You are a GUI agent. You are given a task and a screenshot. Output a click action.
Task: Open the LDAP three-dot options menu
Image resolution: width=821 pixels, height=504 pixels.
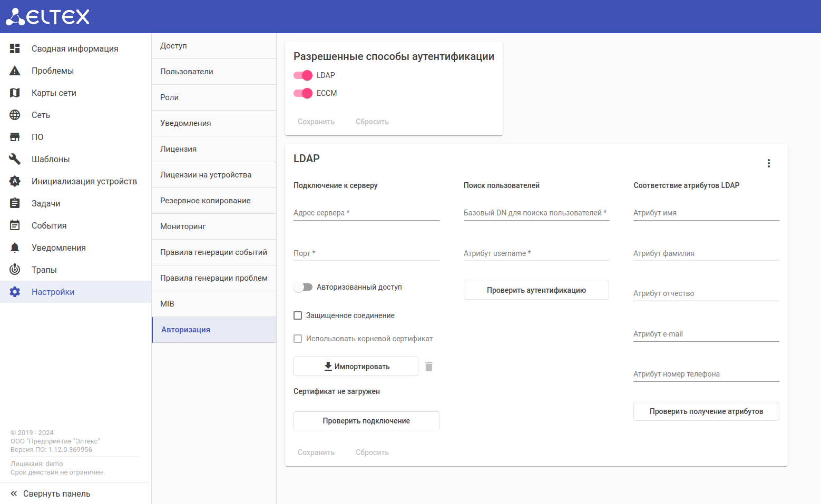click(769, 163)
